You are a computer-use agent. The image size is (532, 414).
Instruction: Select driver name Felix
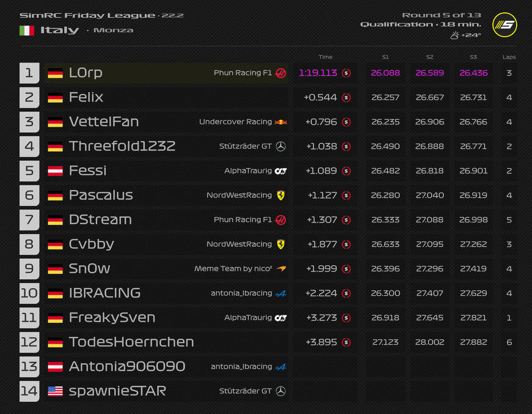[86, 97]
